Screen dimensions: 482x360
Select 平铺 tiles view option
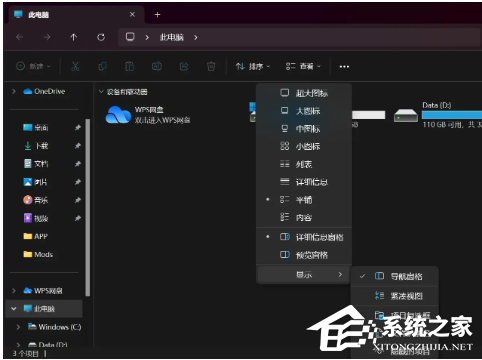click(x=304, y=200)
